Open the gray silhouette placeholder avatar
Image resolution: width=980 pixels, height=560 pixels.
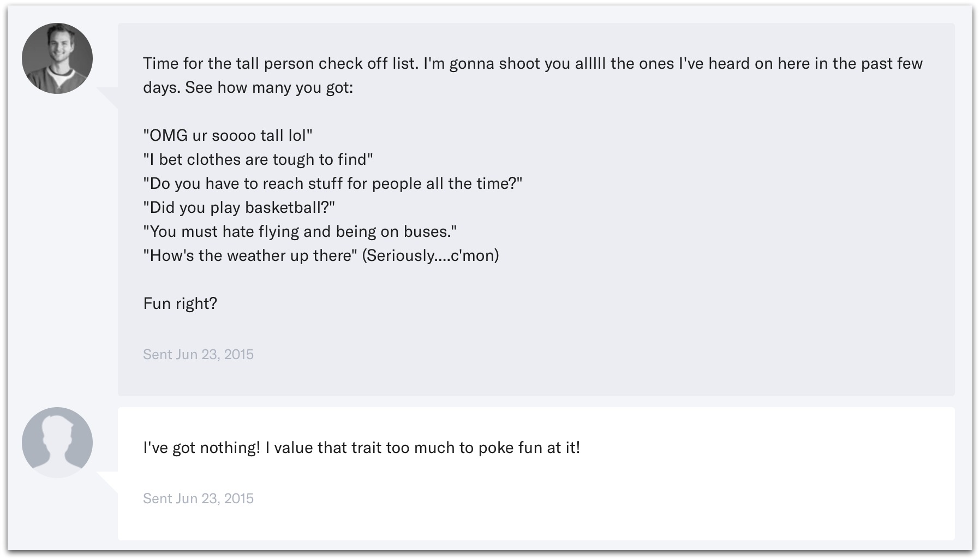(x=57, y=443)
